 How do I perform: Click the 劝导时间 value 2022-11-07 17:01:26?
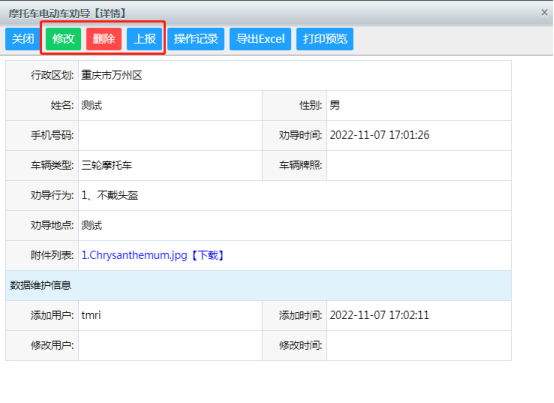379,135
